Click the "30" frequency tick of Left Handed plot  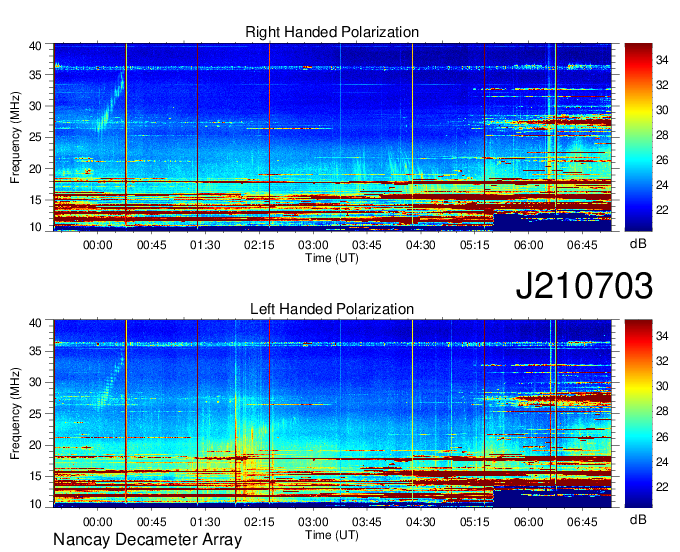[x=36, y=382]
